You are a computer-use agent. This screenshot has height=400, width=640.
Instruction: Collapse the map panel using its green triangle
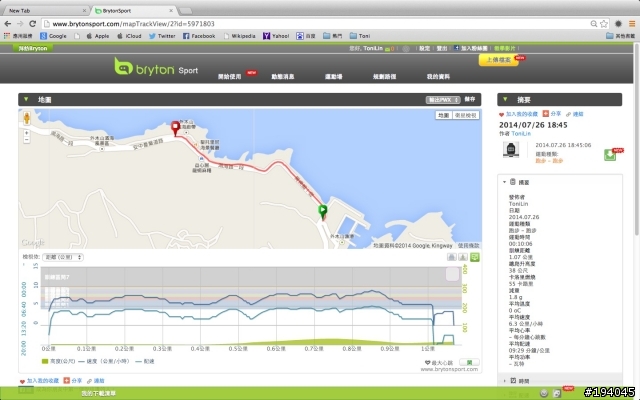(x=26, y=99)
